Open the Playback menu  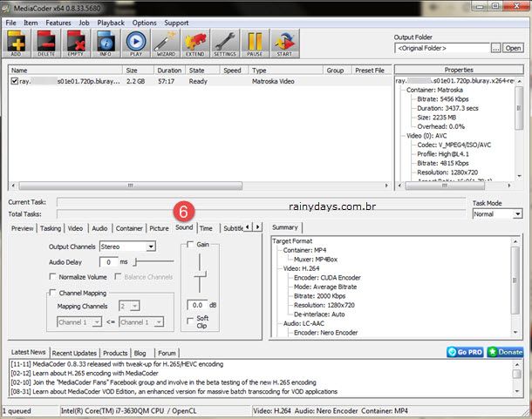tap(111, 23)
